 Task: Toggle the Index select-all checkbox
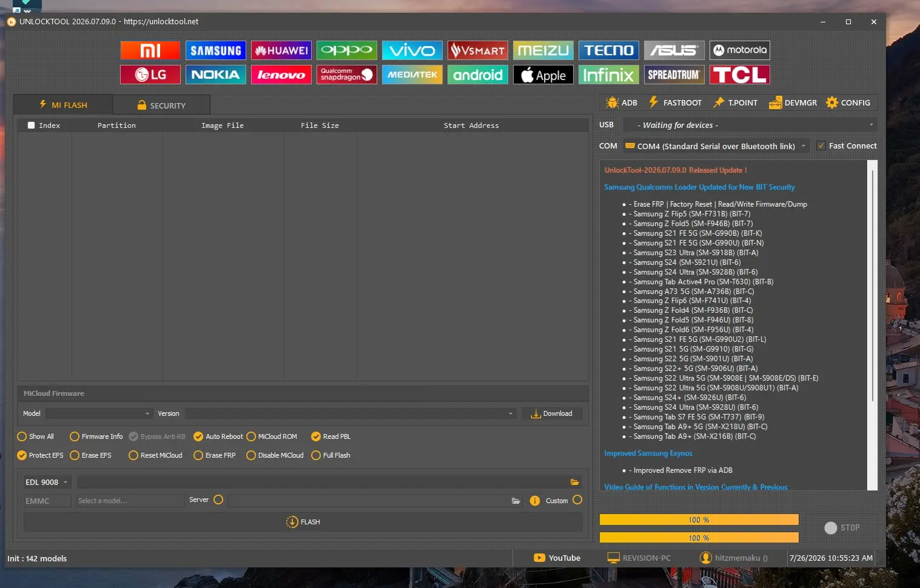[x=32, y=125]
